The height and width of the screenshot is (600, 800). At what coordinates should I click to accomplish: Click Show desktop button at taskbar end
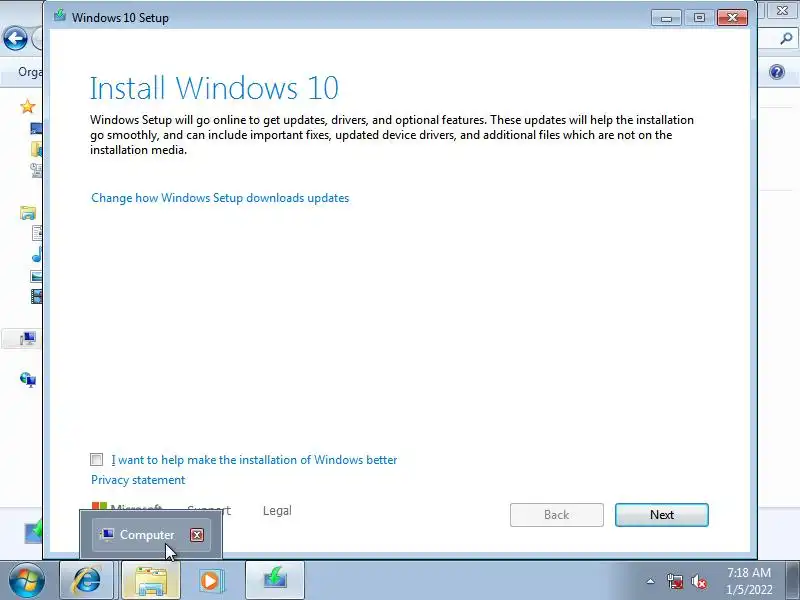tap(794, 581)
